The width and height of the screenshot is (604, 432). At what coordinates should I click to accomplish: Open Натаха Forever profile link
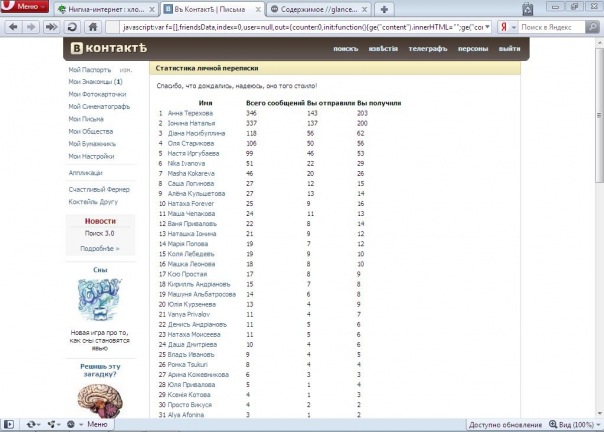point(190,203)
